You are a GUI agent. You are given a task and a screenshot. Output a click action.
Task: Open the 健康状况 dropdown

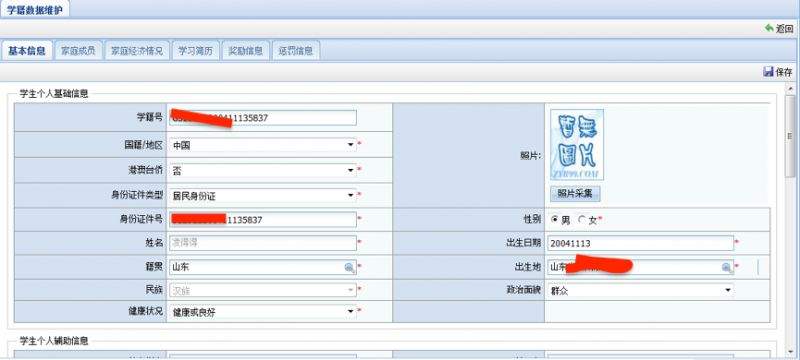(351, 311)
